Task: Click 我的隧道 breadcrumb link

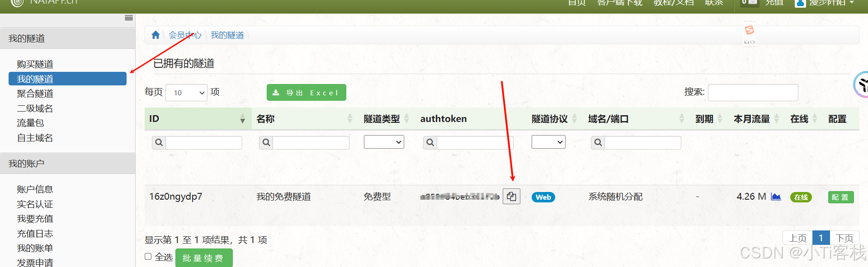Action: 227,35
